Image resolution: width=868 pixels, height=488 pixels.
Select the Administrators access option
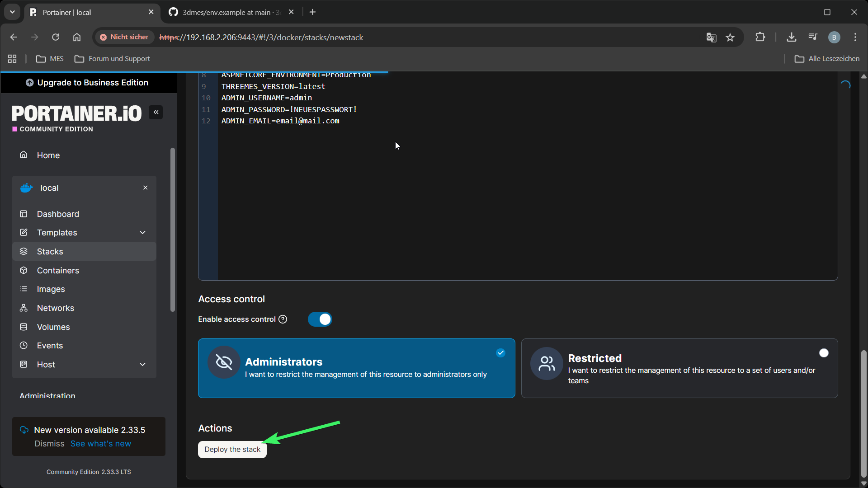[356, 368]
